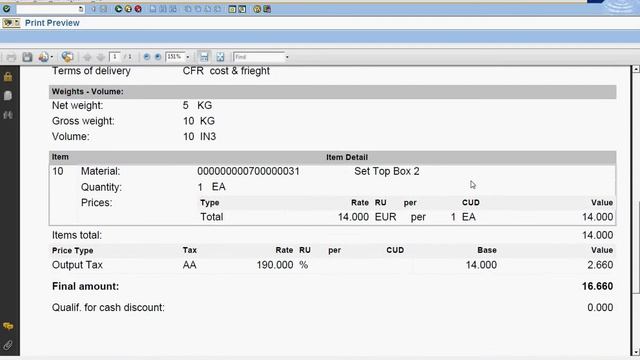Click the 'Quantity:' label

tap(101, 187)
